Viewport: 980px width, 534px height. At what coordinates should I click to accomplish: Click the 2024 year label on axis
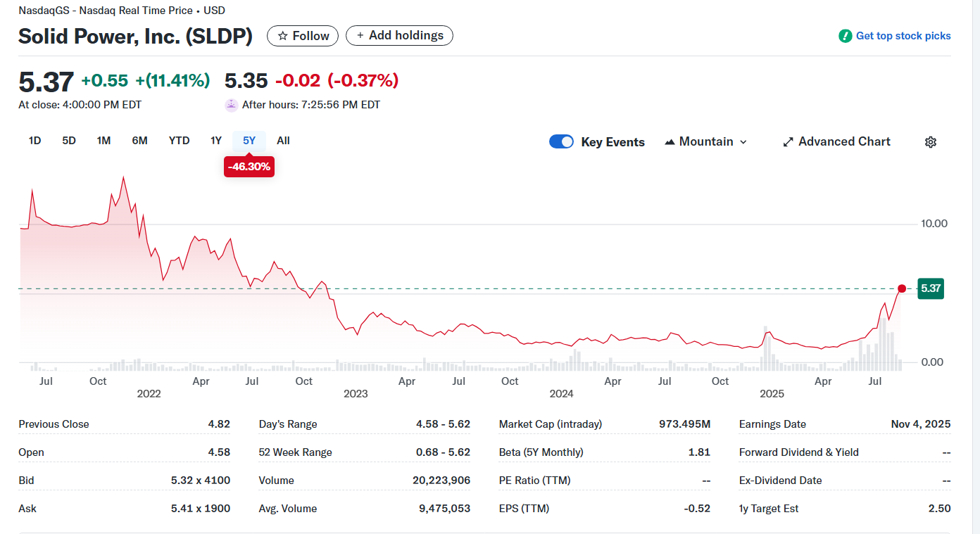point(561,394)
